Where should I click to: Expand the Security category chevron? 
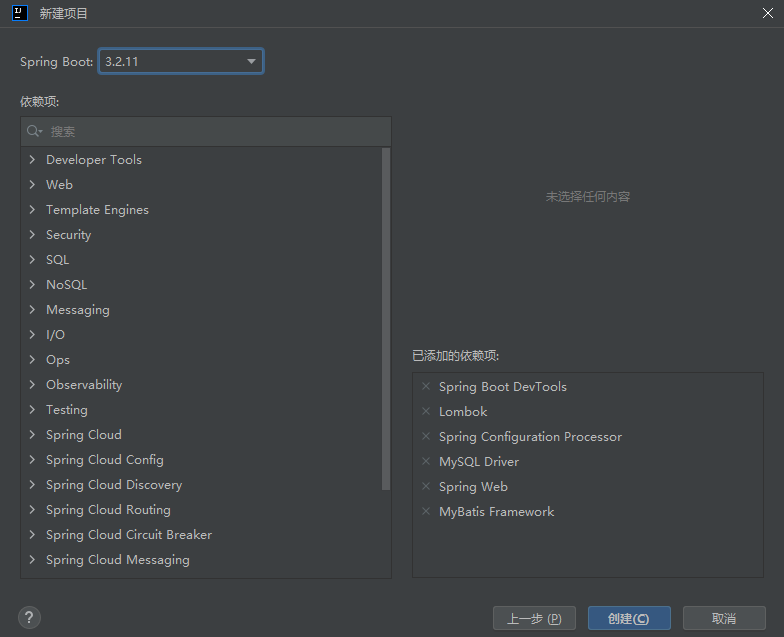[x=32, y=234]
